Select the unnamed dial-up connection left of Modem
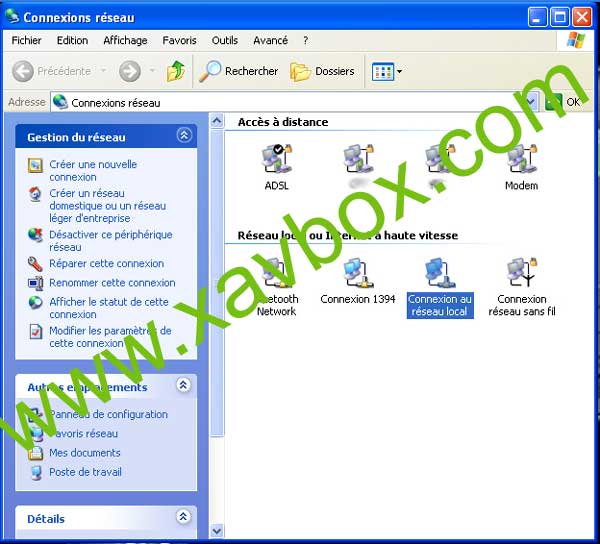Viewport: 600px width, 544px height. click(x=440, y=158)
